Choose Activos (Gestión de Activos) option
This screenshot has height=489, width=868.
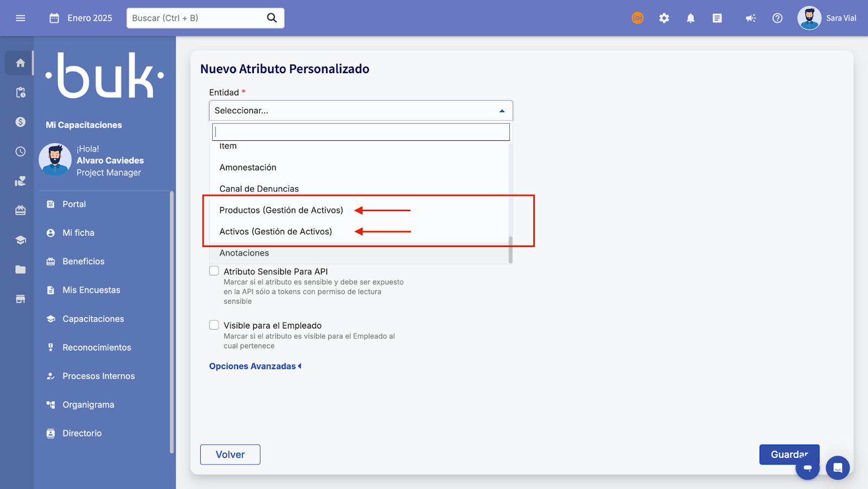tap(276, 231)
